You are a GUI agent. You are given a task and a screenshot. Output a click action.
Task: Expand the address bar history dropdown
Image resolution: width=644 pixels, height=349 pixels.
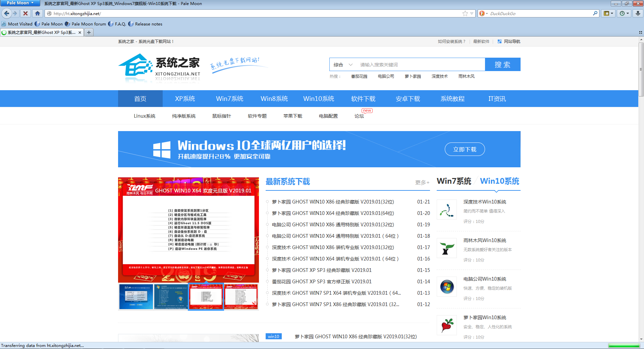pyautogui.click(x=472, y=13)
